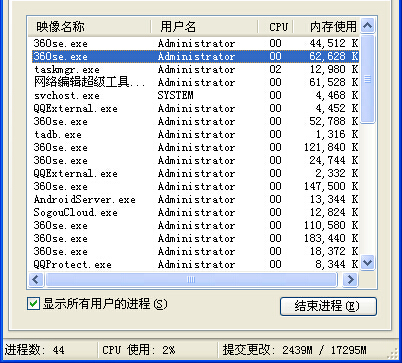Select highlighted 360se.exe row with 62,628 K
402x363 pixels.
(195, 56)
